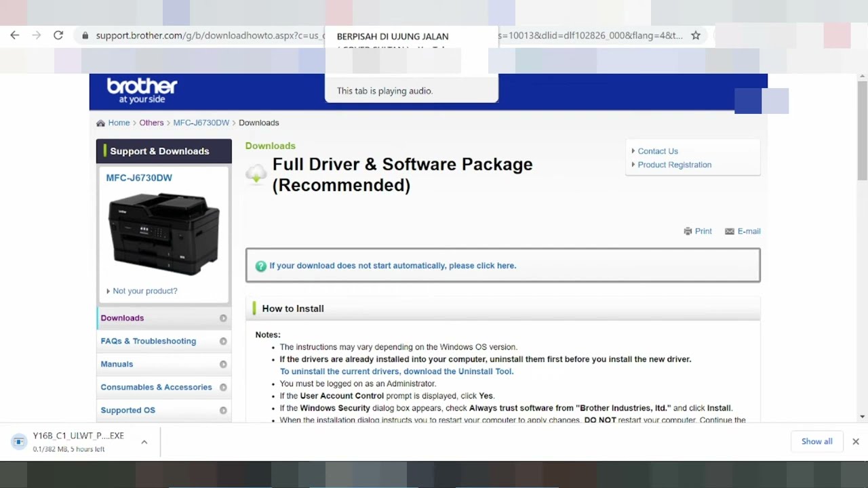Reload the page with refresh icon
This screenshot has width=868, height=488.
tap(58, 35)
